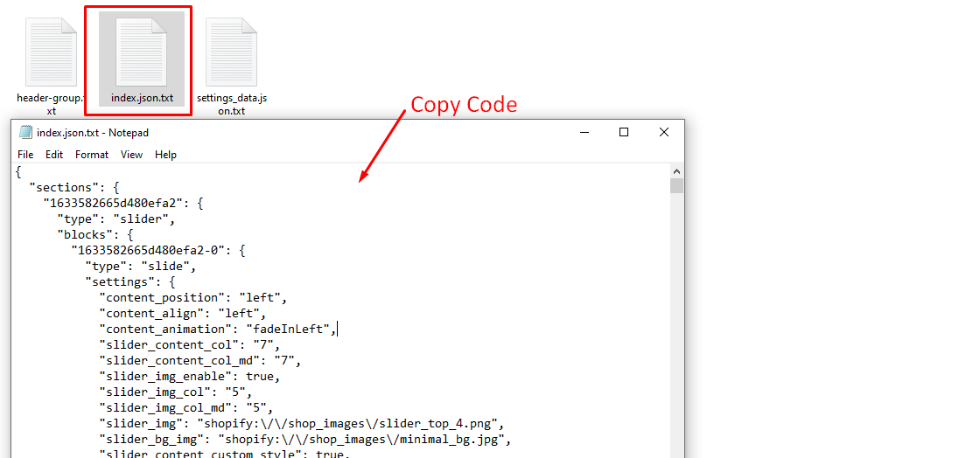Click the scrollbar up arrow in Notepad
Image resolution: width=980 pixels, height=458 pixels.
click(x=676, y=171)
